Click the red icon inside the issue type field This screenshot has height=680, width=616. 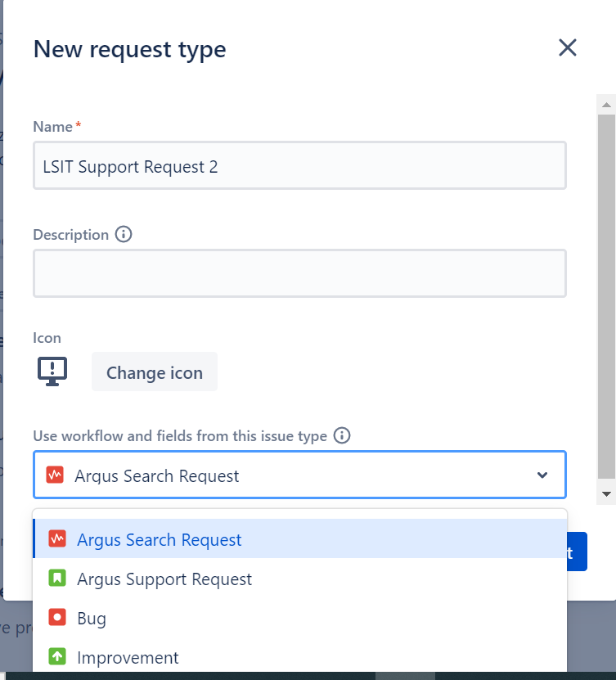click(x=54, y=474)
